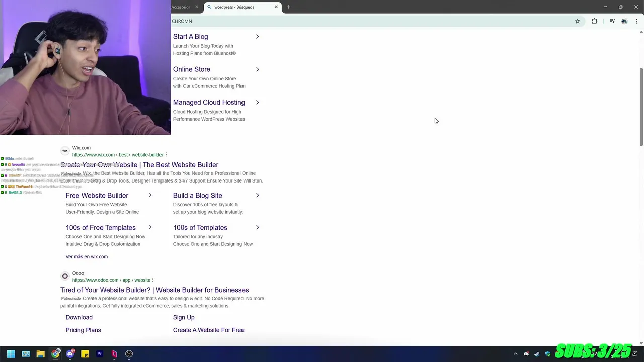
Task: Click the Odoo URL breadcrumb text
Action: (x=111, y=280)
